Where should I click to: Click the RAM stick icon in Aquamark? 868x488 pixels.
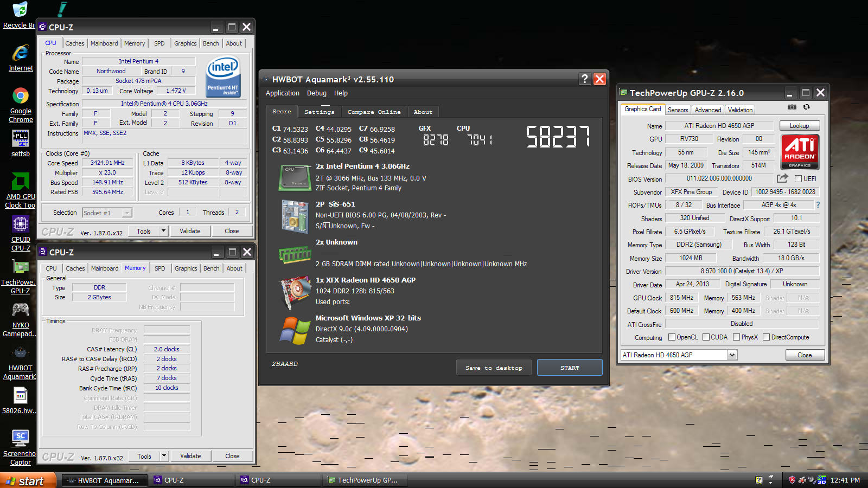(x=295, y=254)
